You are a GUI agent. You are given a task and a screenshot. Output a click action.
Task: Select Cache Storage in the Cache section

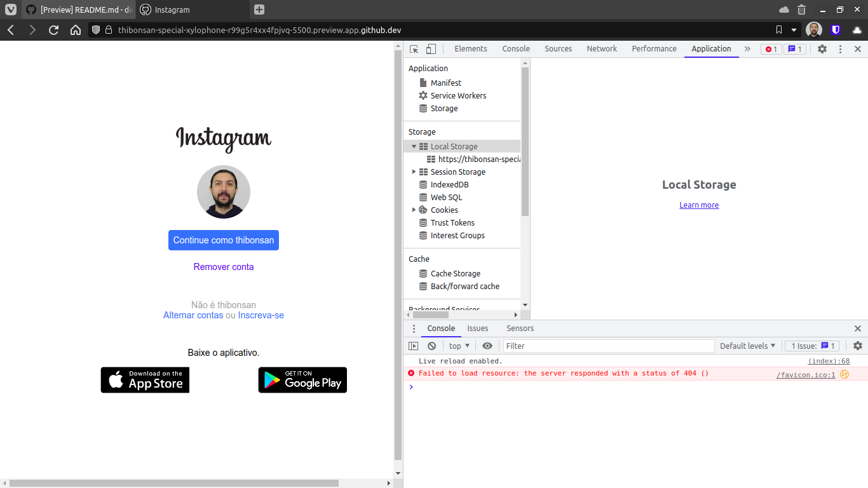click(456, 273)
